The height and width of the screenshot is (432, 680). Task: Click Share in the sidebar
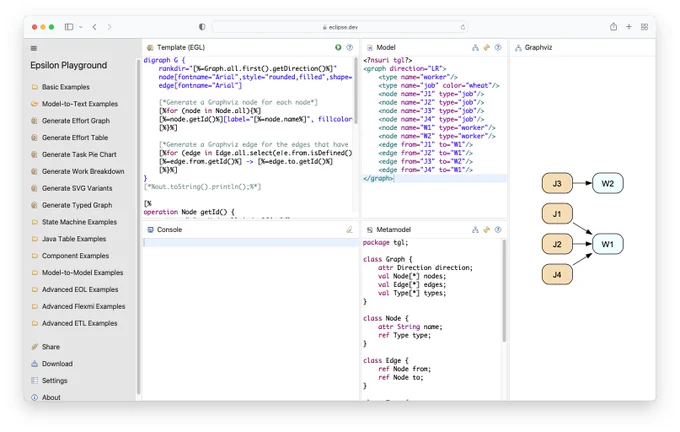(x=46, y=347)
